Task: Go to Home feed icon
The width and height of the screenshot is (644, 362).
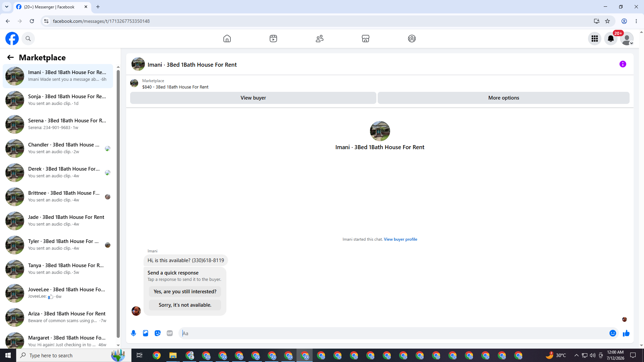Action: pyautogui.click(x=227, y=39)
